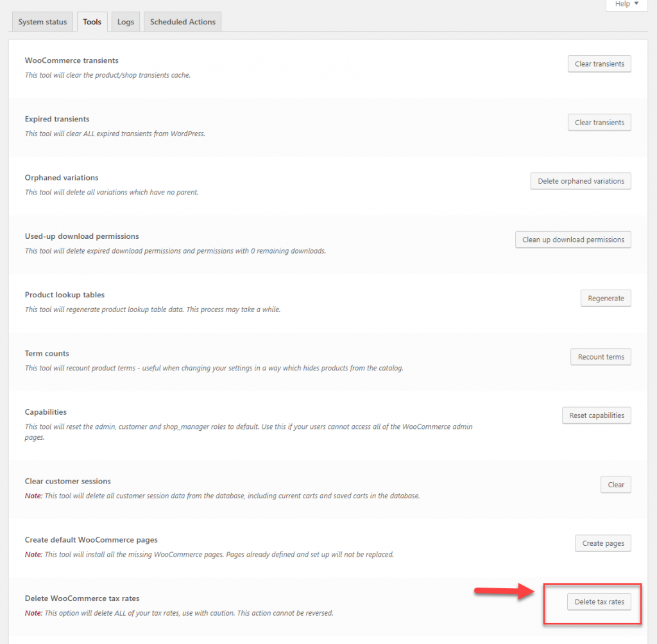The image size is (657, 644).
Task: Click the reset roles to default description
Action: coord(249,432)
